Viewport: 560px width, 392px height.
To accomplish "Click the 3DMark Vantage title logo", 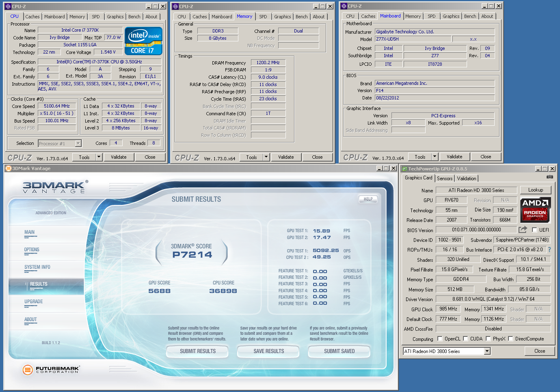I will [x=55, y=187].
